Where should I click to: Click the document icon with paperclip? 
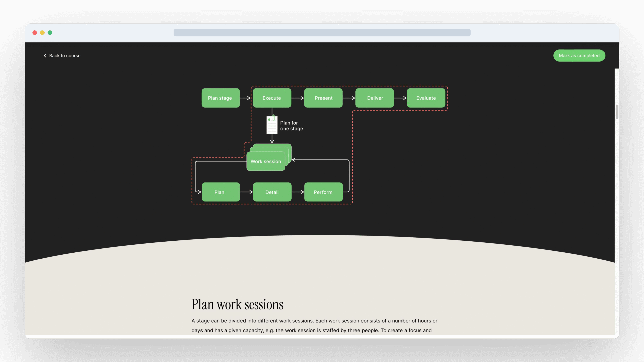pos(272,125)
